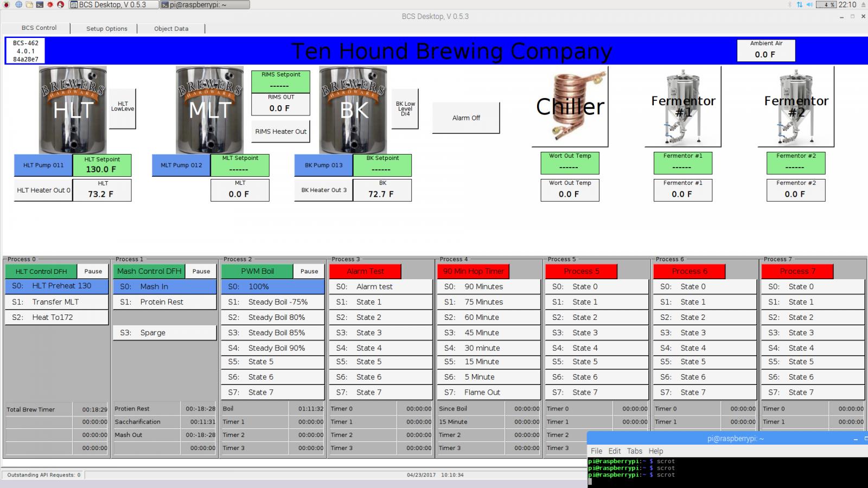Click the BK Setpoint field
Viewport: 868px width, 488px height.
[382, 165]
